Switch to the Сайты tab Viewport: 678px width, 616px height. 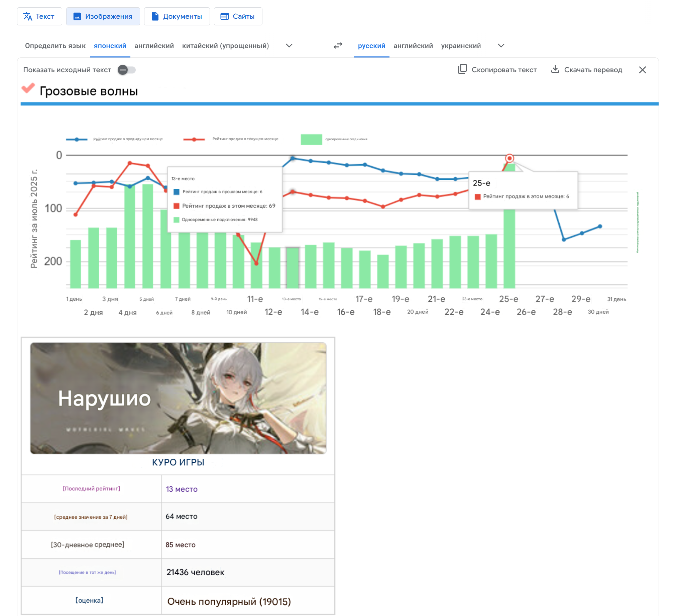[x=238, y=16]
